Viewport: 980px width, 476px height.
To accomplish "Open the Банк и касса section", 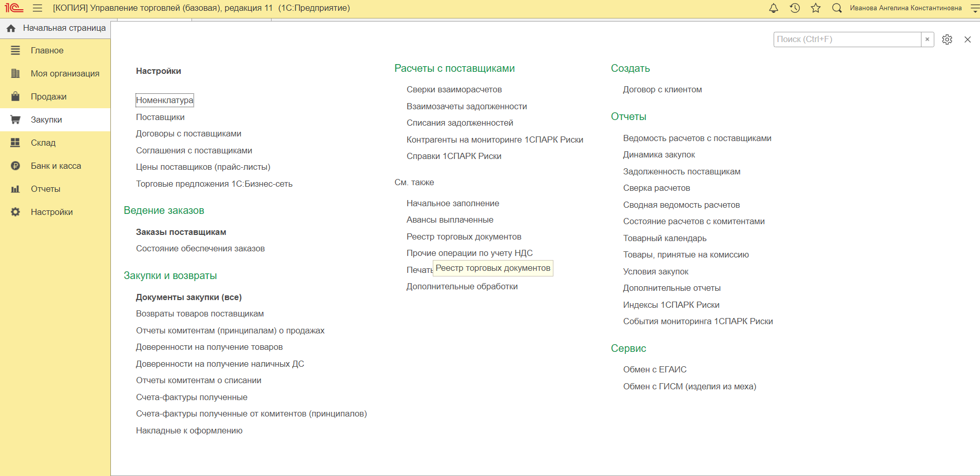I will coord(55,166).
